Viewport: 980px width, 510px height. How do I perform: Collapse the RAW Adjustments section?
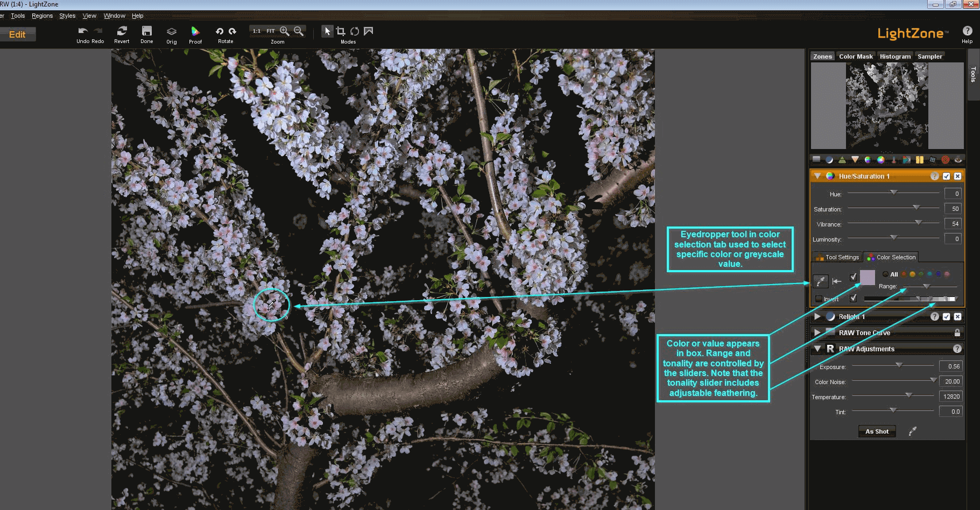pyautogui.click(x=817, y=349)
